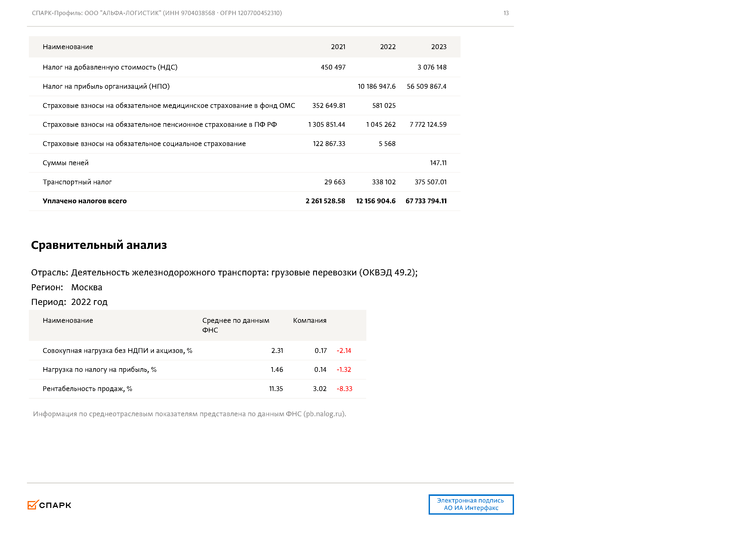
Task: Click the СПАРК-Профиль header title text
Action: click(x=157, y=13)
